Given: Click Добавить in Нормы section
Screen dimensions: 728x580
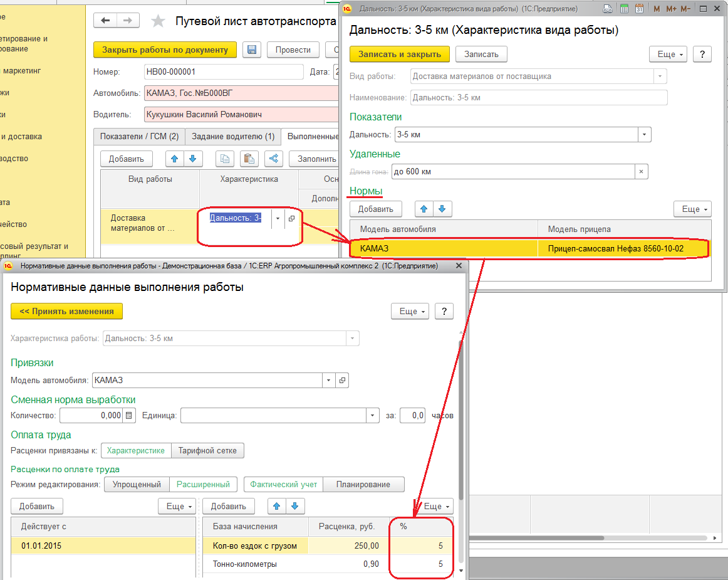Looking at the screenshot, I should click(x=376, y=209).
